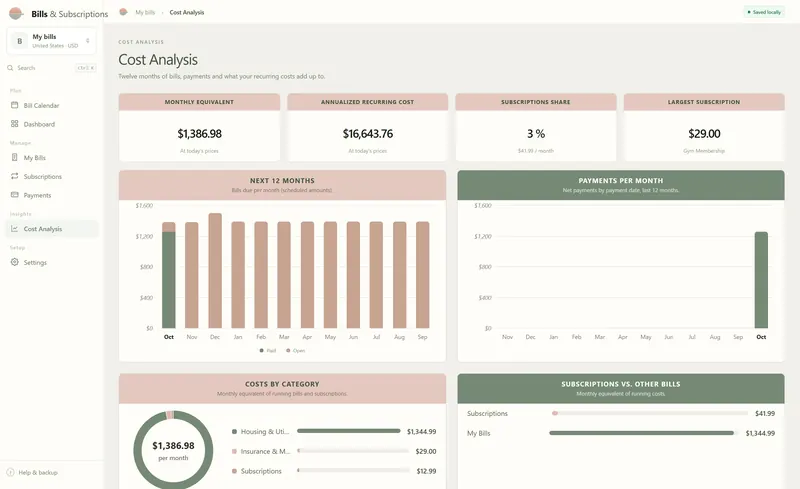Screen dimensions: 800x489
Task: Click the $1,386.98 Monthly Equivalent value
Action: pyautogui.click(x=199, y=134)
